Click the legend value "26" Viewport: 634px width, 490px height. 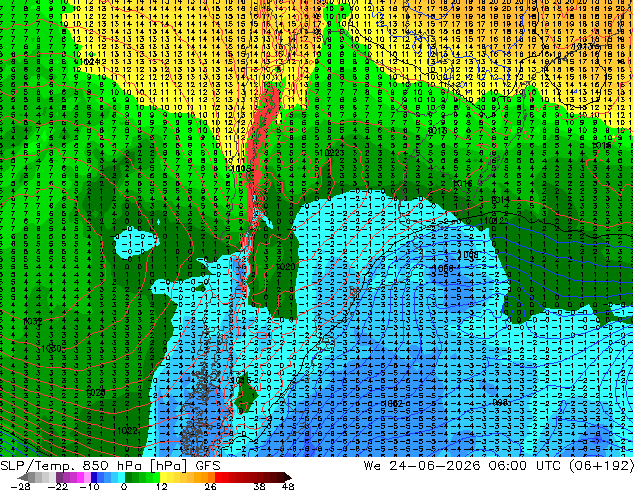tap(210, 486)
